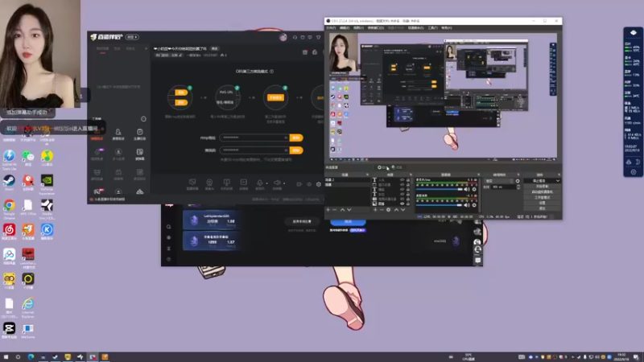Move the selected scene down in OBS
Image resolution: width=644 pixels, height=362 pixels.
(349, 210)
